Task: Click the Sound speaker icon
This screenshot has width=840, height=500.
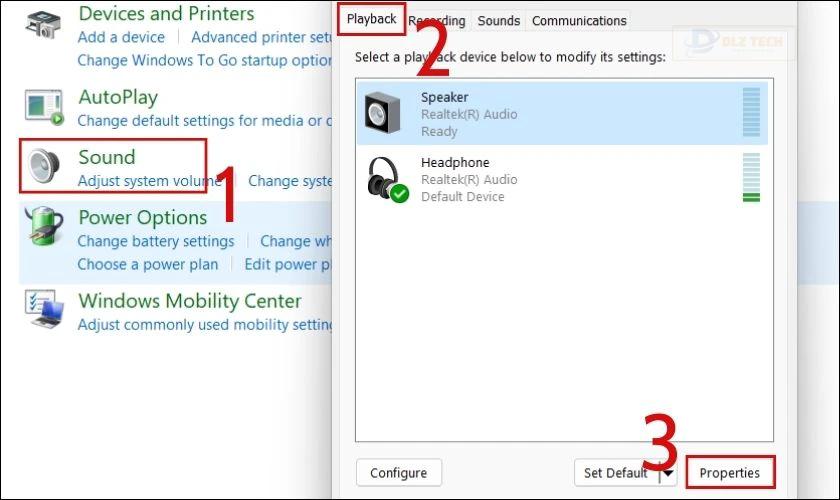Action: coord(44,166)
